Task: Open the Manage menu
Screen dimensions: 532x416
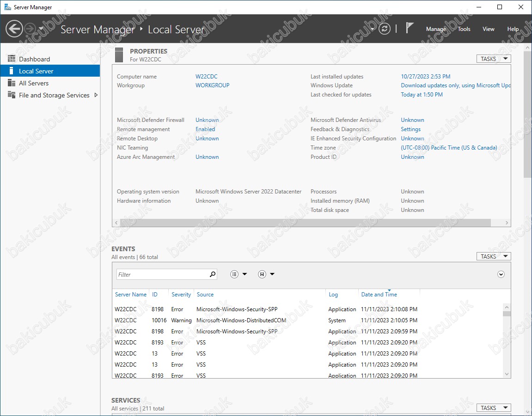Action: (436, 29)
